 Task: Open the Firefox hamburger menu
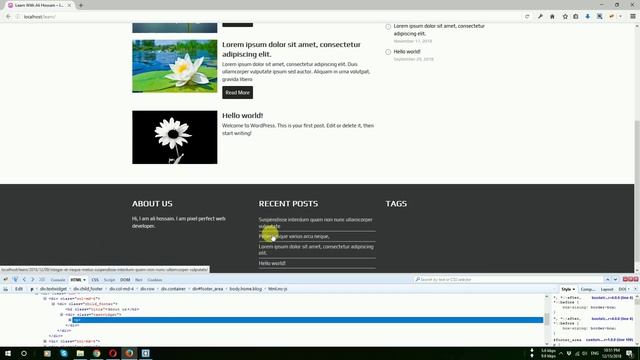(x=633, y=17)
